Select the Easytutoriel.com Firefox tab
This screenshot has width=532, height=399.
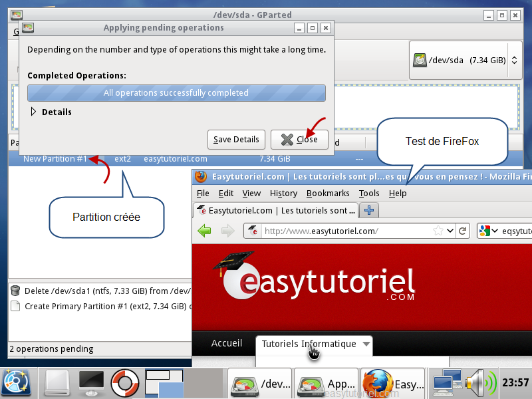point(276,210)
